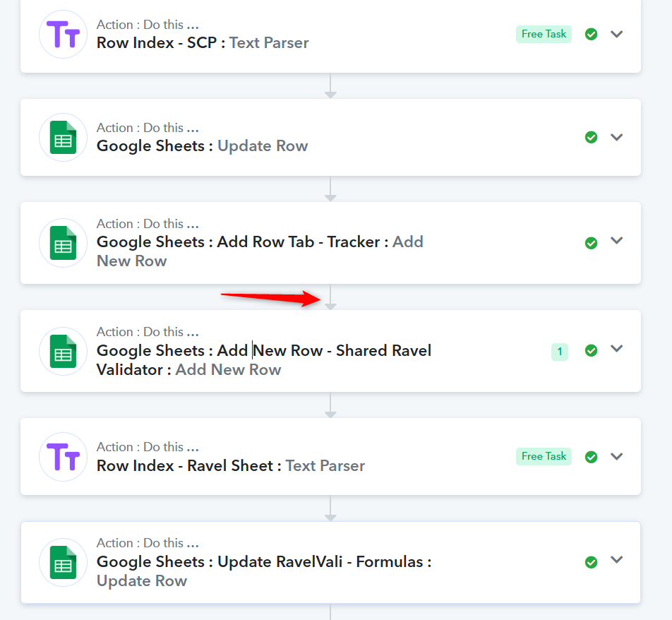Expand the Add Row Tab - Tracker step
Viewport: 672px width, 620px height.
[x=617, y=241]
